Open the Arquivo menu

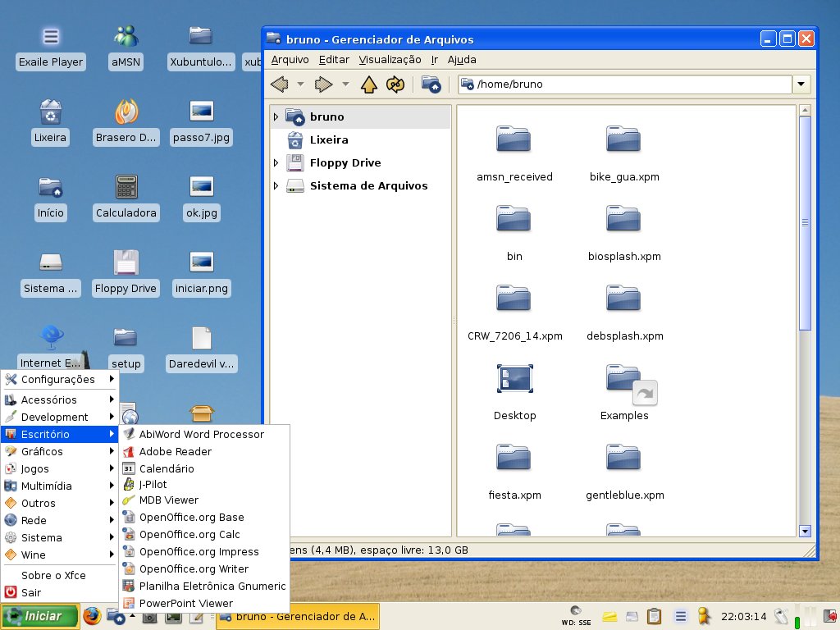pos(290,59)
